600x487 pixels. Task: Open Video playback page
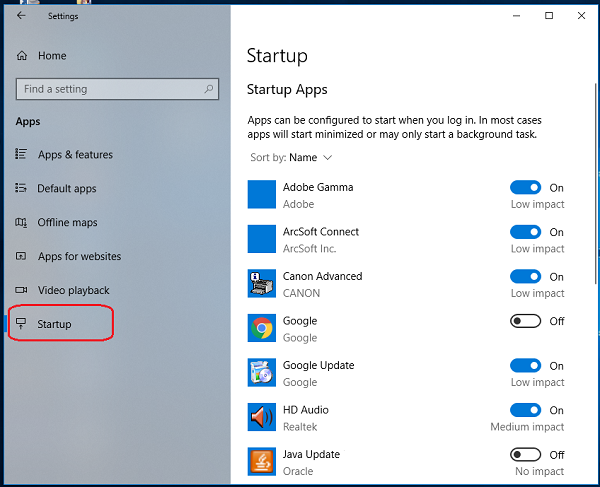[x=73, y=290]
